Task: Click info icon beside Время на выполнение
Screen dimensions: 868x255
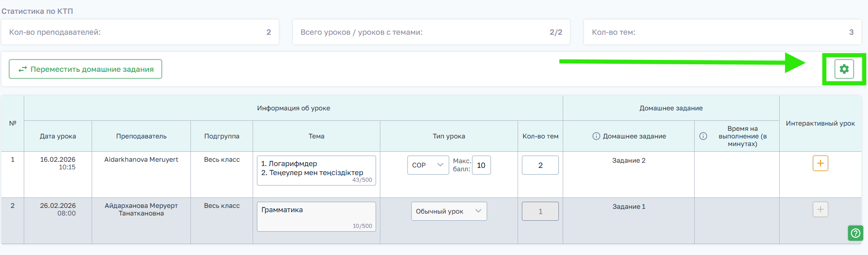Action: (703, 136)
